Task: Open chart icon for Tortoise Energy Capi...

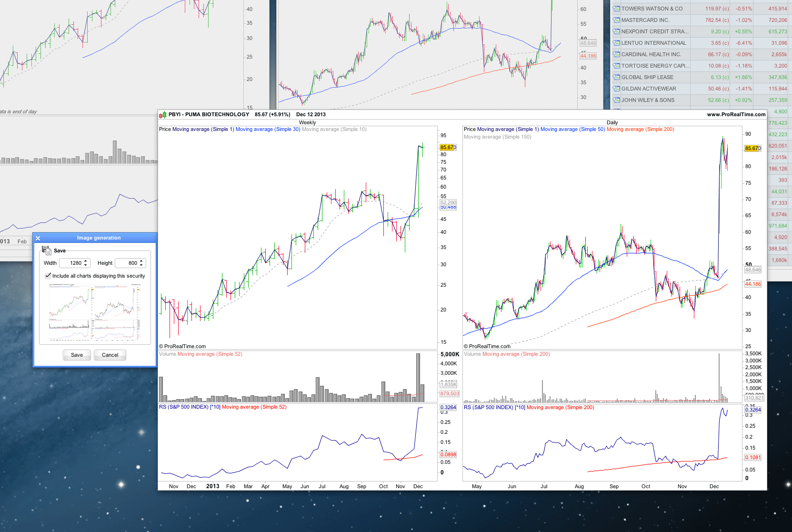Action: (616, 66)
